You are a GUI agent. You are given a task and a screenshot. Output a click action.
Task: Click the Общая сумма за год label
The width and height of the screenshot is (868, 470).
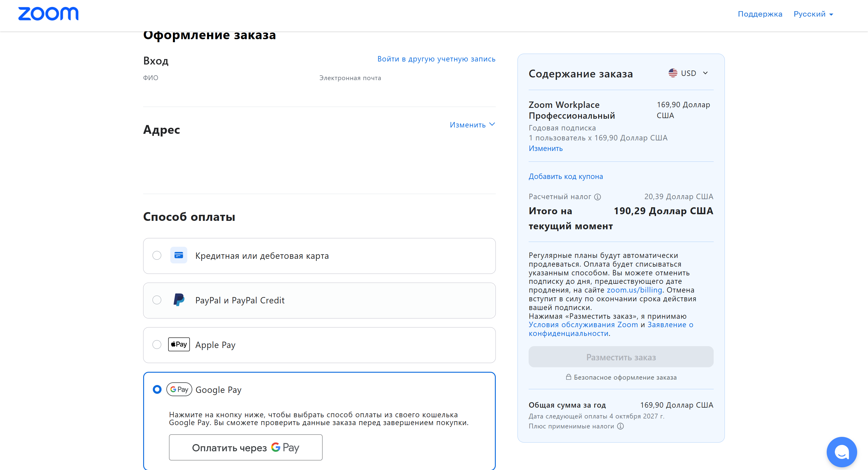(567, 405)
